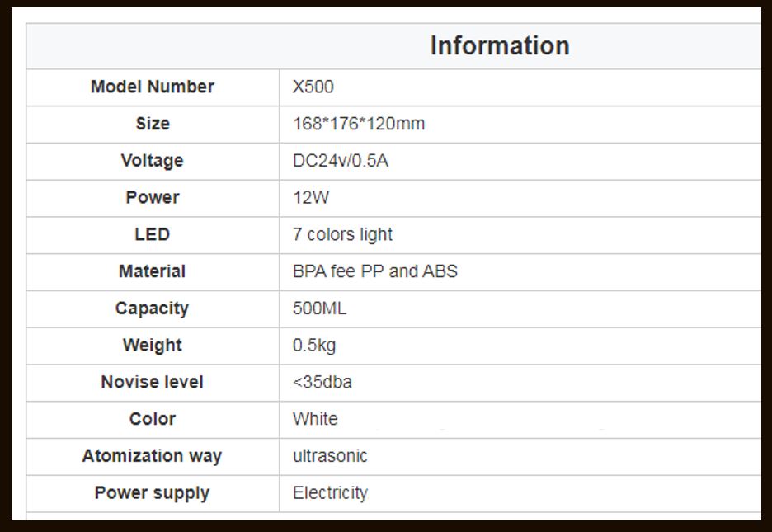Select the Material label cell
772x532 pixels.
153,271
